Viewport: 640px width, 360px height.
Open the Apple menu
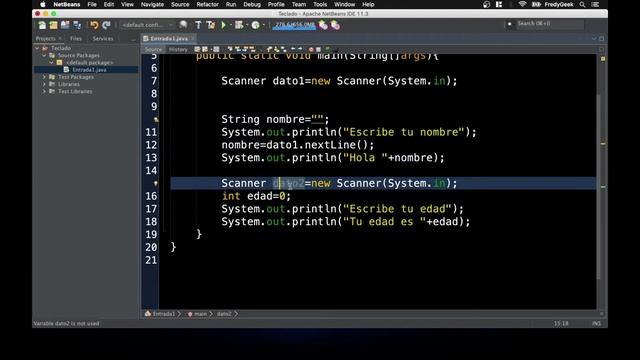coord(43,4)
